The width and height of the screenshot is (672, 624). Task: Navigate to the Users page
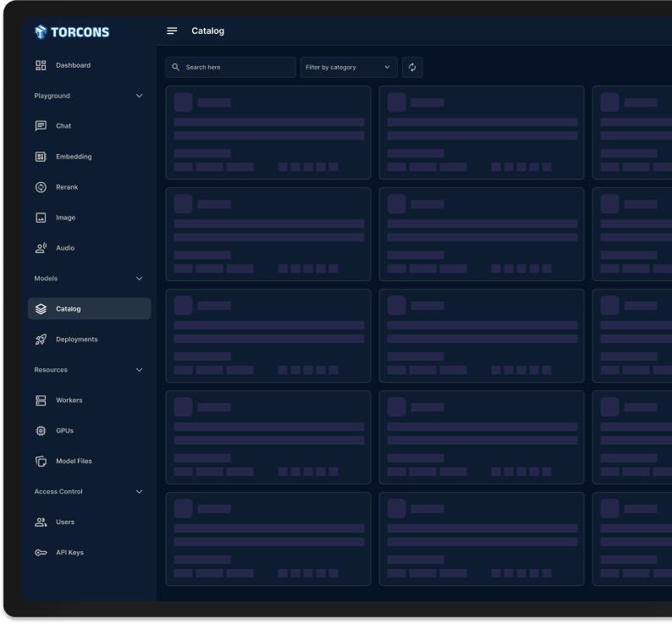click(x=65, y=522)
